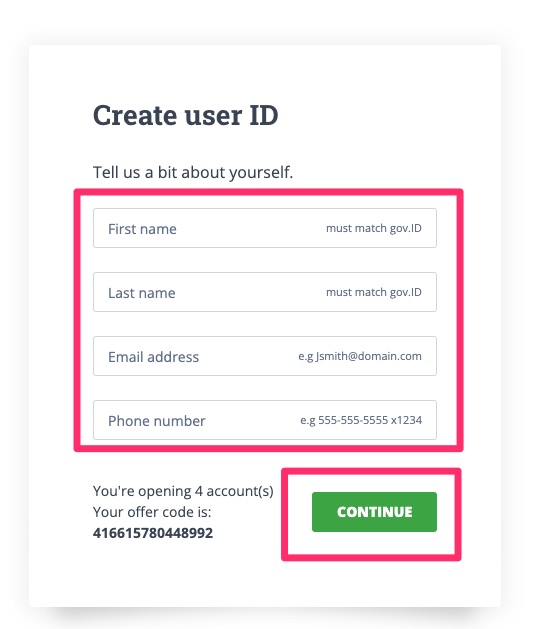Click the "must match gov.ID" hint in First name
The height and width of the screenshot is (629, 545).
click(374, 228)
